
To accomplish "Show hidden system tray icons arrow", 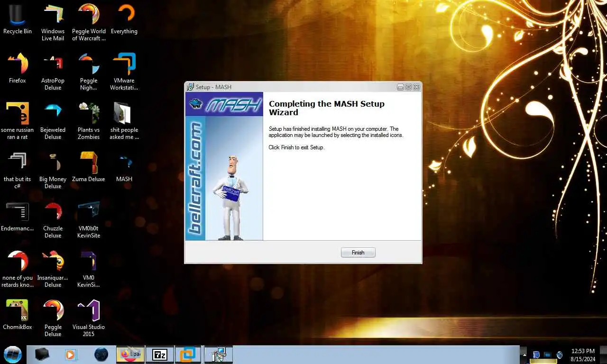I will [524, 355].
